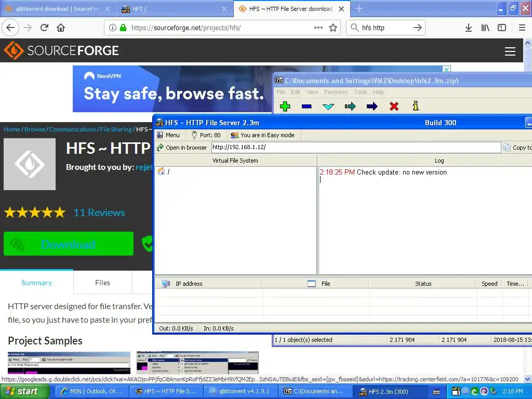The image size is (532, 399).
Task: Click the Speed column header in HFS
Action: pos(489,284)
